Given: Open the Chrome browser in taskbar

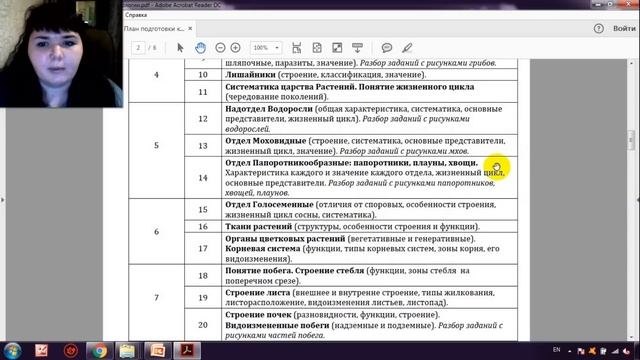Looking at the screenshot, I should [x=99, y=351].
